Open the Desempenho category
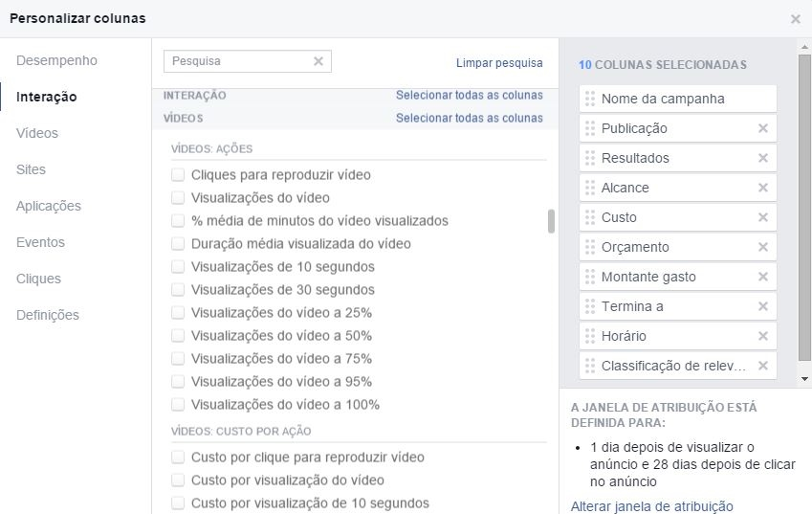Image resolution: width=812 pixels, height=514 pixels. click(x=56, y=60)
